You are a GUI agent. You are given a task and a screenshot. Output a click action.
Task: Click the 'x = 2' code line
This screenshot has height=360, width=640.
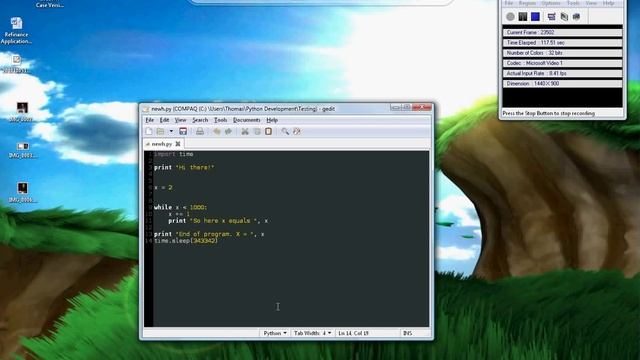pos(163,187)
